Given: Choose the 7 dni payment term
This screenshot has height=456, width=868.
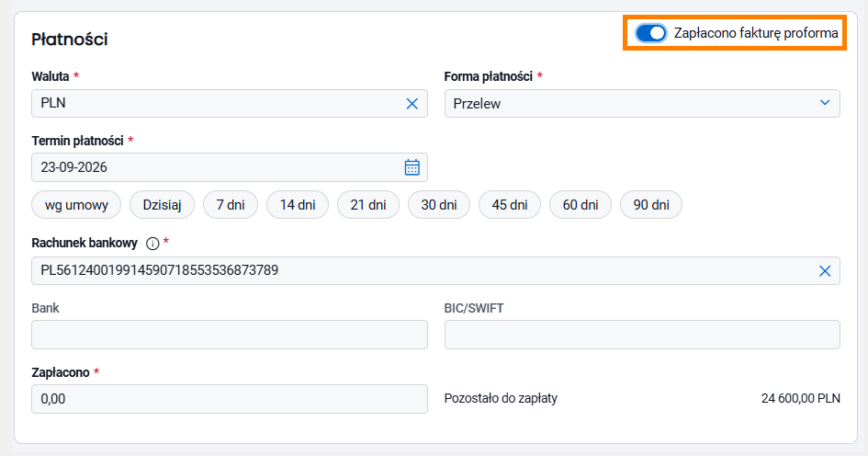Looking at the screenshot, I should tap(231, 205).
